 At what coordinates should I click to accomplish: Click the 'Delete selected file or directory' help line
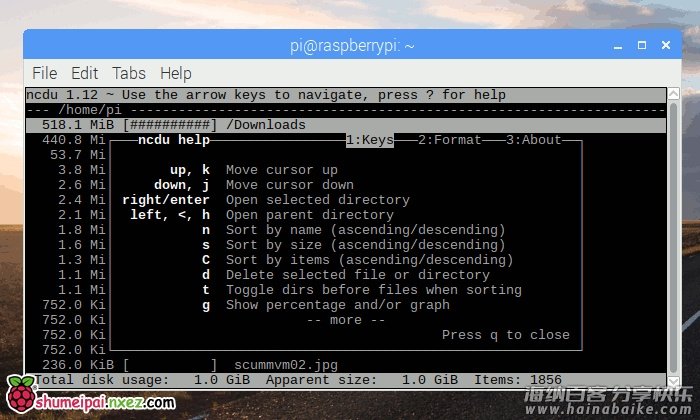pos(357,275)
